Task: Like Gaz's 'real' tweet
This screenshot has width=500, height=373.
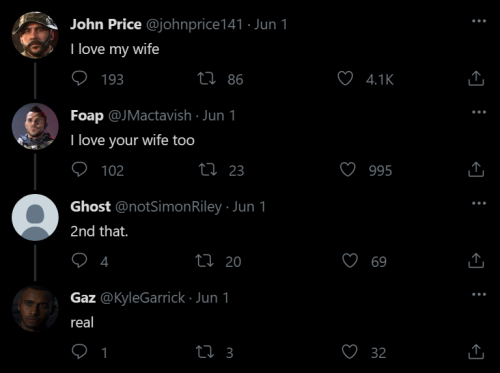Action: [x=350, y=352]
